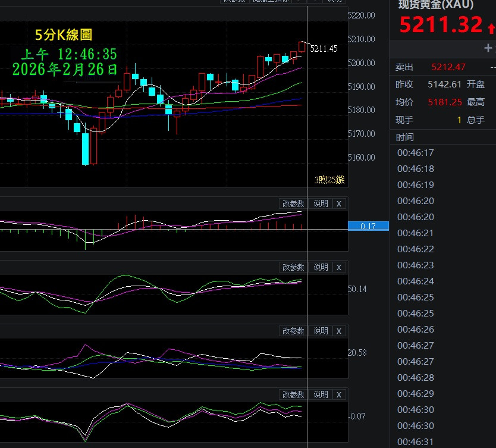Close the indicator panel showing 0.17

pos(339,203)
